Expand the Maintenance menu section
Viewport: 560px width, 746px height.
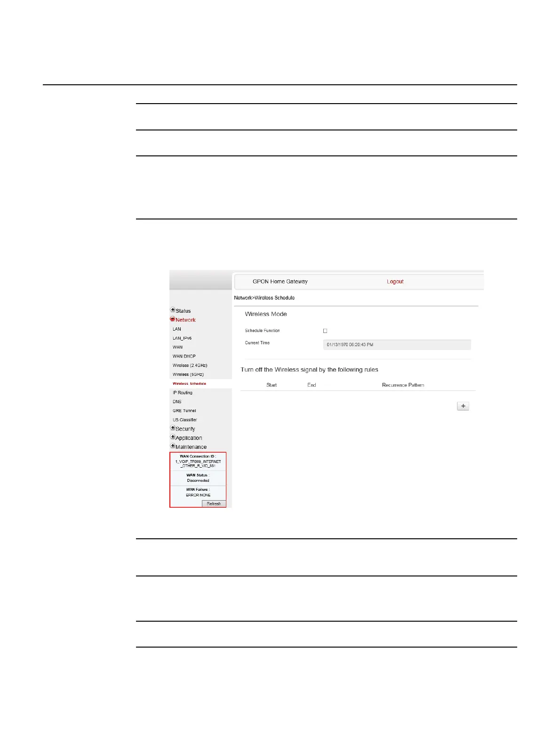(x=188, y=446)
